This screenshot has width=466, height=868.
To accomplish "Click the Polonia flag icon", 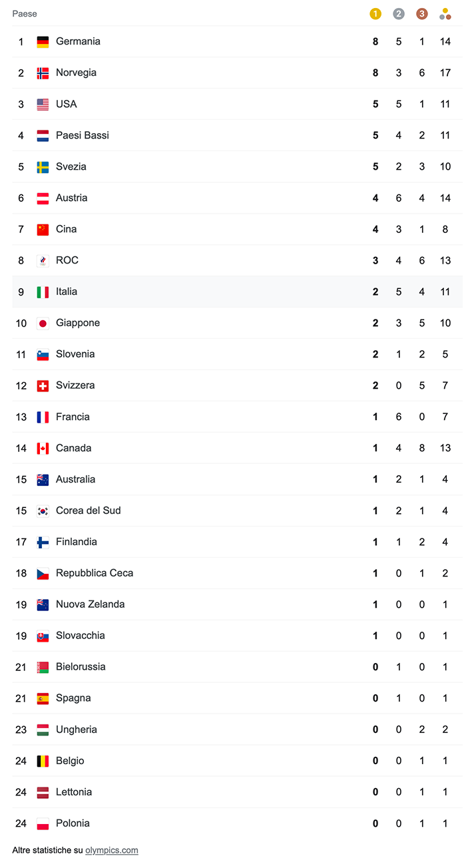I will [43, 823].
